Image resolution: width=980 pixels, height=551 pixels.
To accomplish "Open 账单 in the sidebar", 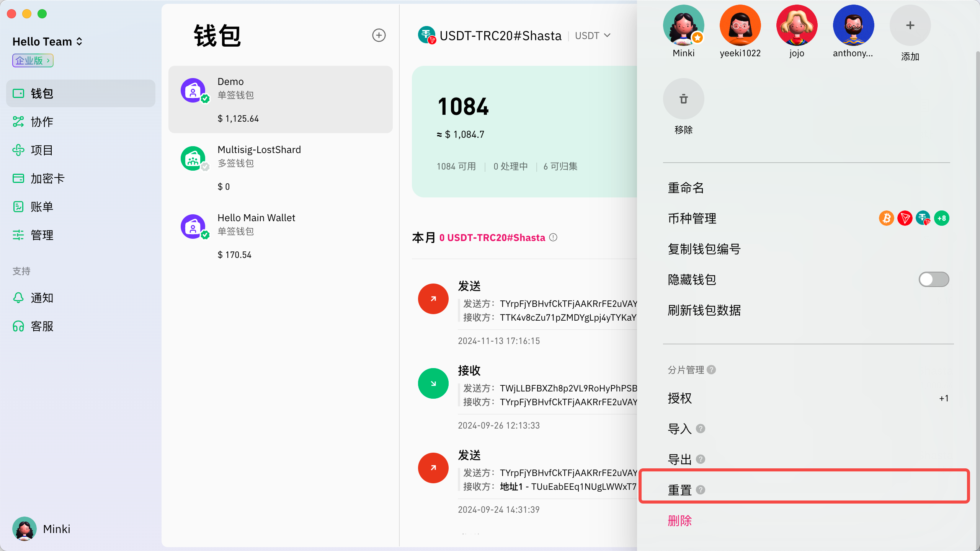I will pos(42,207).
